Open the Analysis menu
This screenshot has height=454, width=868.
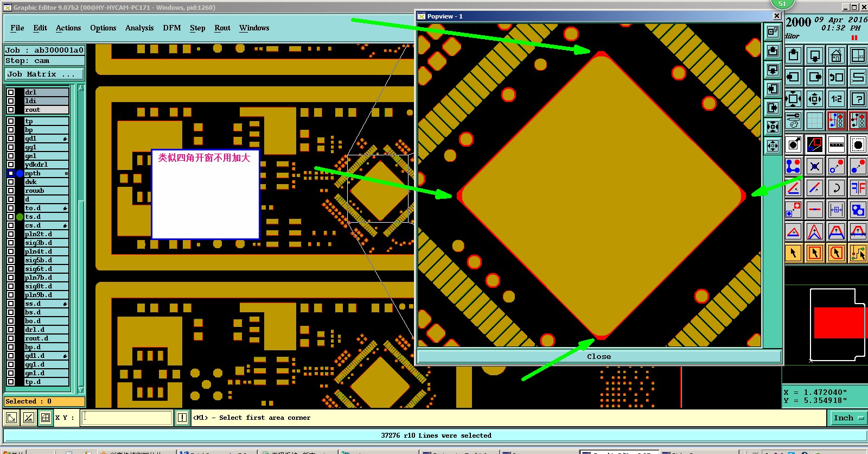139,28
